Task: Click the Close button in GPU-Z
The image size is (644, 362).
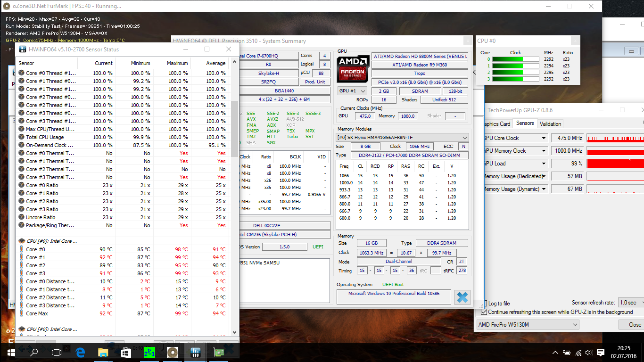Action: [634, 325]
